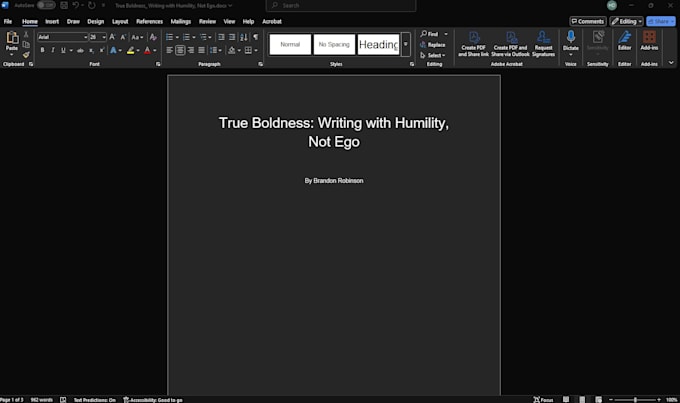Open the Layout tab
The height and width of the screenshot is (403, 680).
pos(120,21)
